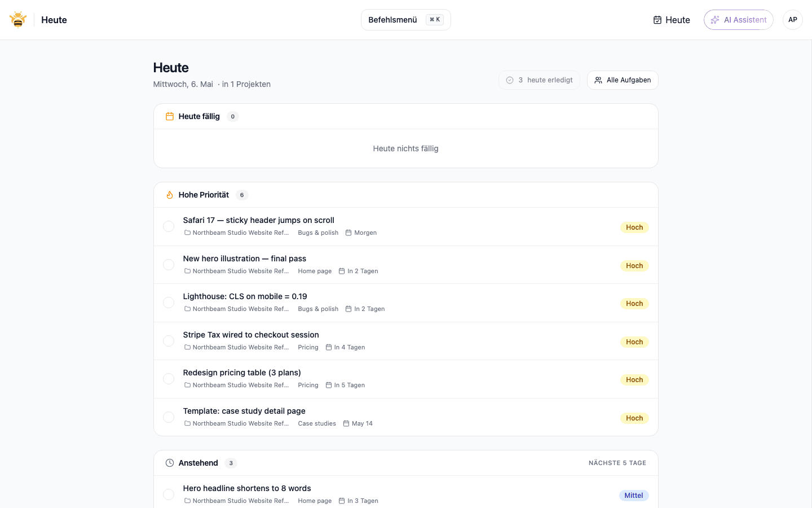812x508 pixels.
Task: Complete the Safari 17 sticky header task
Action: pos(169,226)
